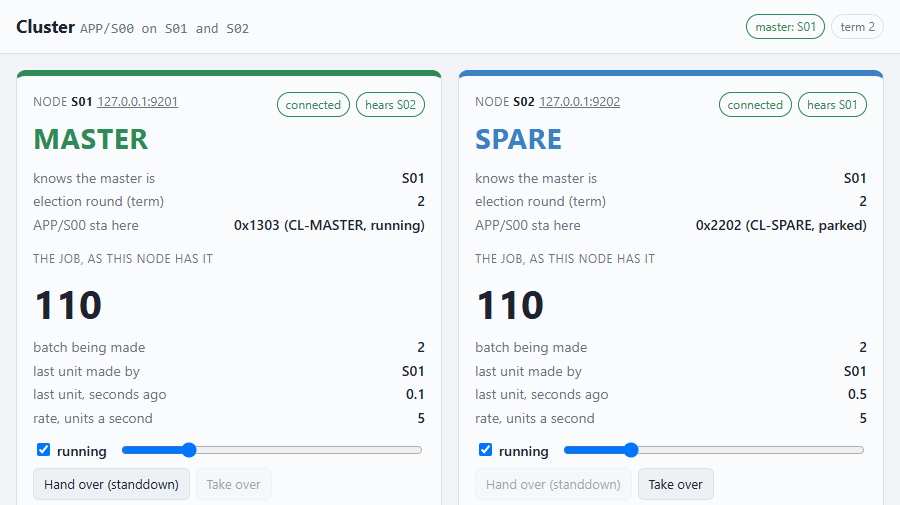
Task: Click the master: S01 badge in header
Action: tap(785, 27)
